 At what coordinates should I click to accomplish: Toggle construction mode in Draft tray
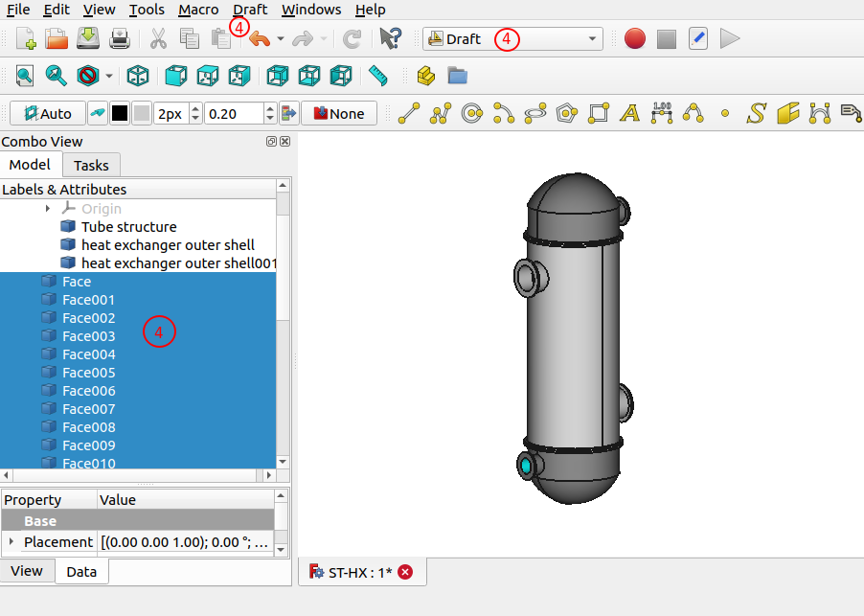coord(97,112)
